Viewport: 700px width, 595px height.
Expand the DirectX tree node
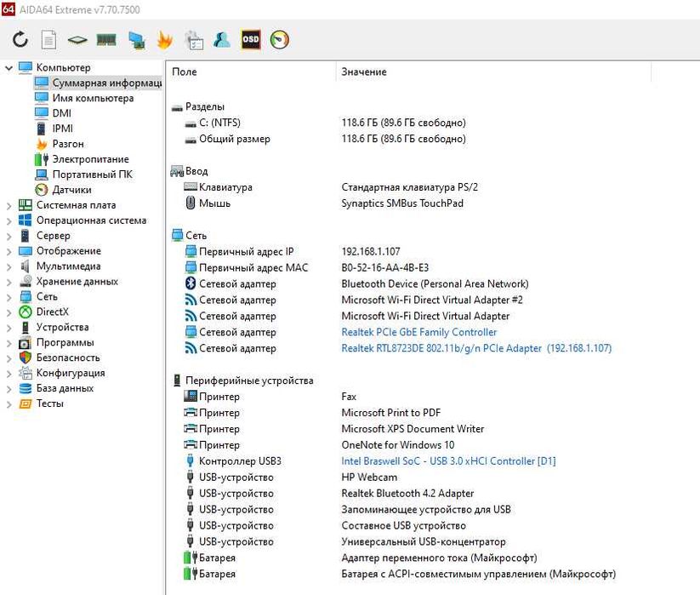9,312
